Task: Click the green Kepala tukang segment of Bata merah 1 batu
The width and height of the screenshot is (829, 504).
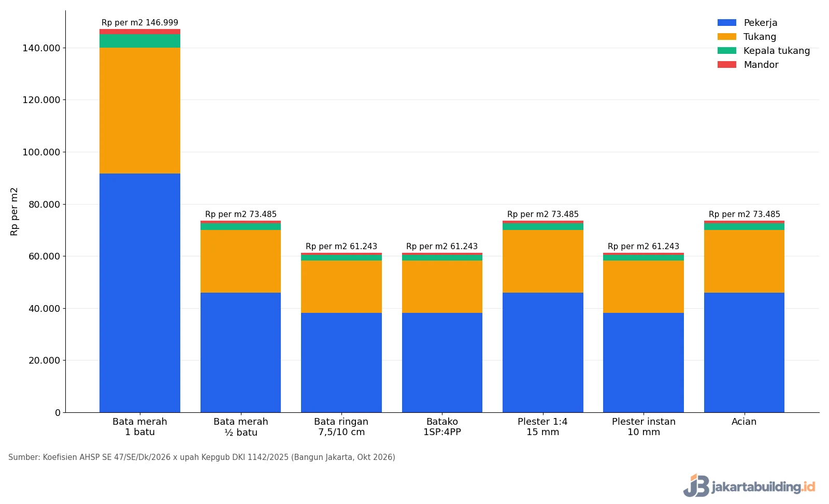Action: click(140, 41)
